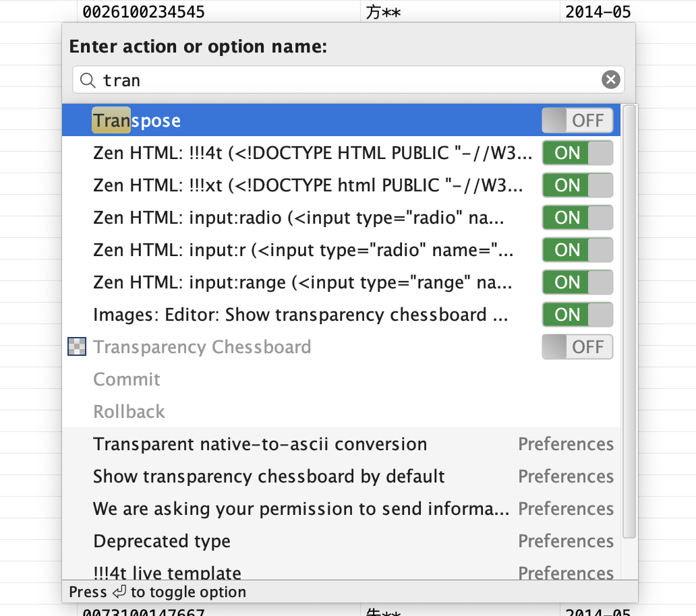This screenshot has width=696, height=616.
Task: Open Transparent native-to-ascii conversion preference
Action: [260, 444]
